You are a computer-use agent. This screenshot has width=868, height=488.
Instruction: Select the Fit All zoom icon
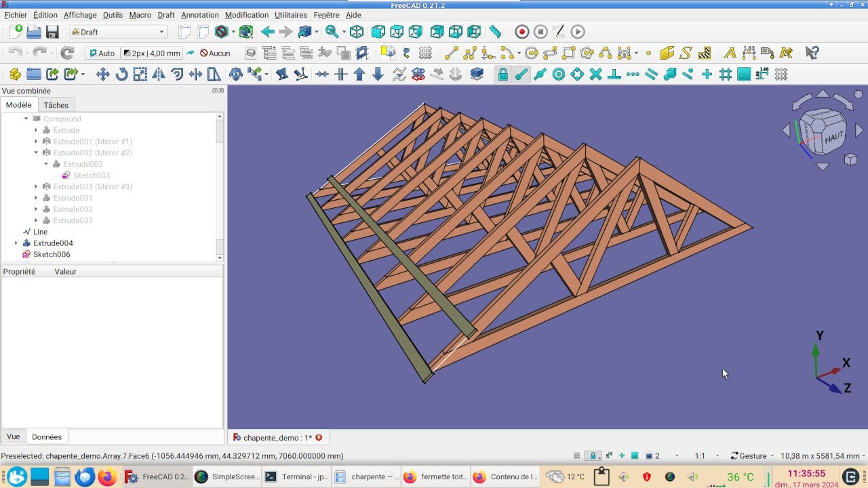[x=332, y=32]
